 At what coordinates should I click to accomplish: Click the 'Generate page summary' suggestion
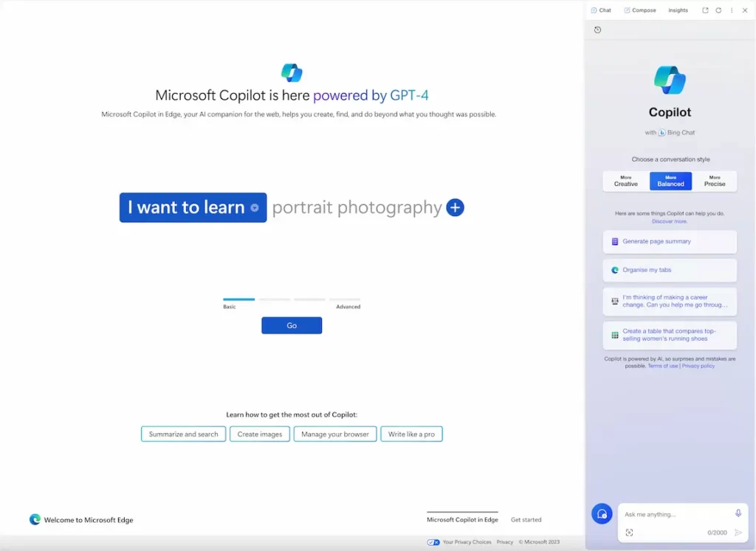pyautogui.click(x=670, y=241)
